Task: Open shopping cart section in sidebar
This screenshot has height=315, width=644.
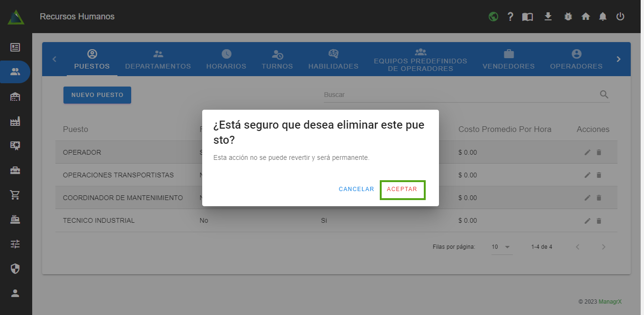Action: (x=15, y=195)
